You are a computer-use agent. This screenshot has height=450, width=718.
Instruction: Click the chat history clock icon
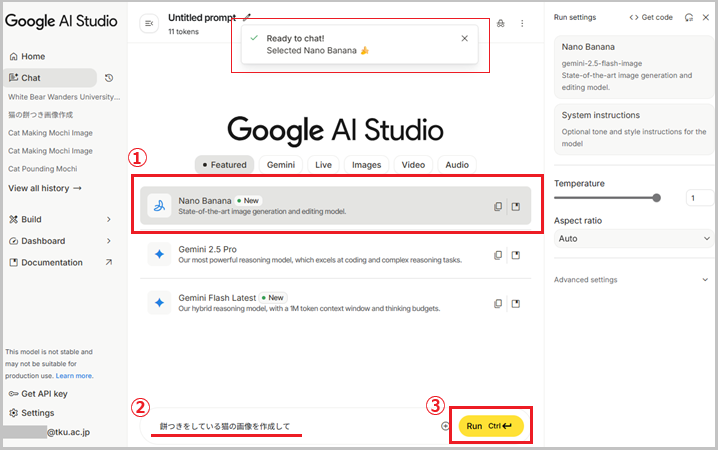tap(109, 78)
